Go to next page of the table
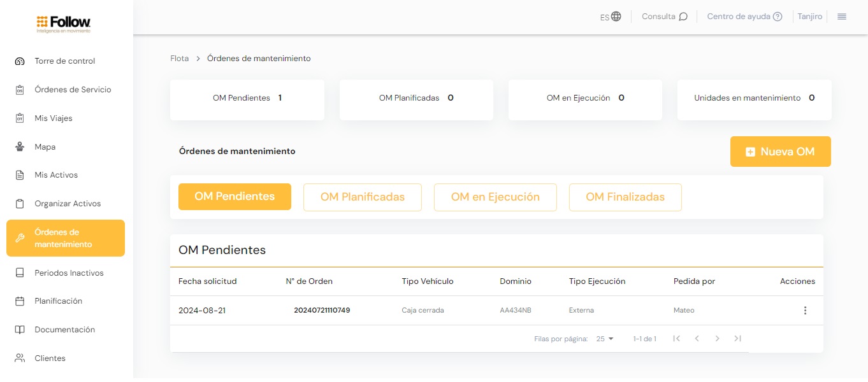Image resolution: width=868 pixels, height=382 pixels. click(717, 339)
